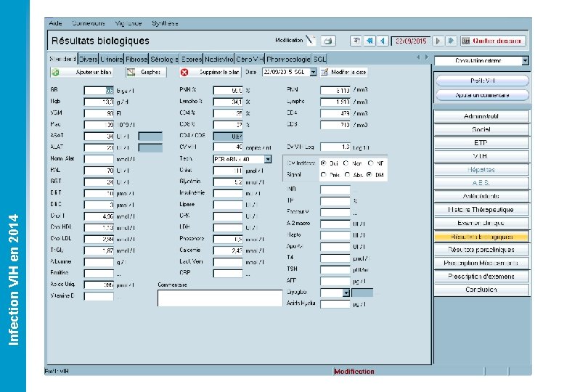Viewport: 588px width, 392px height.
Task: Open the Vigilance menu
Action: coord(128,23)
